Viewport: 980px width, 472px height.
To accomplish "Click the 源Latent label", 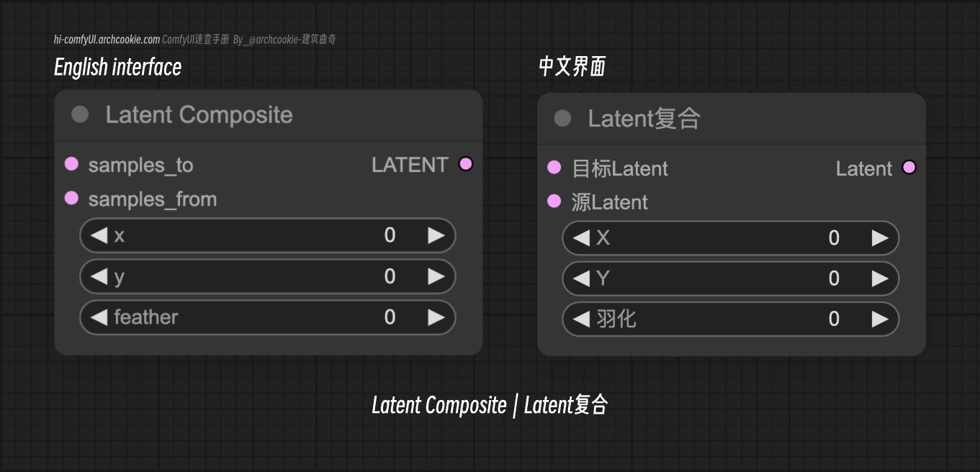I will pyautogui.click(x=610, y=202).
